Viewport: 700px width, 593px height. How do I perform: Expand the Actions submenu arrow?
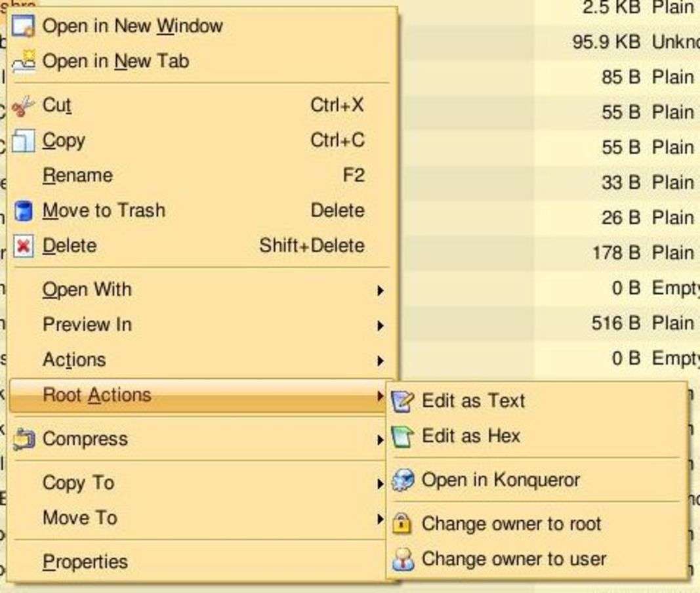coord(380,360)
